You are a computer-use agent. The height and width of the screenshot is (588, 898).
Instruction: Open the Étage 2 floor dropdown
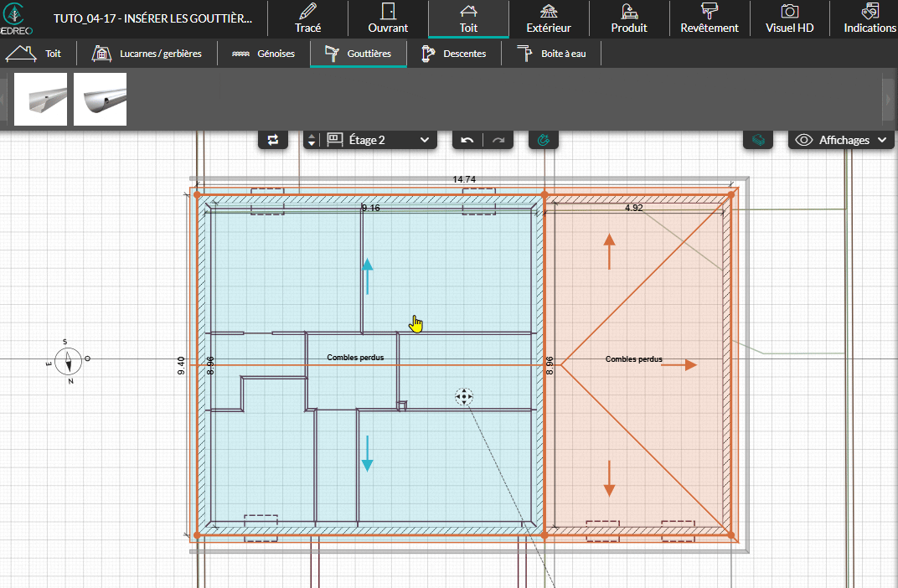[379, 140]
